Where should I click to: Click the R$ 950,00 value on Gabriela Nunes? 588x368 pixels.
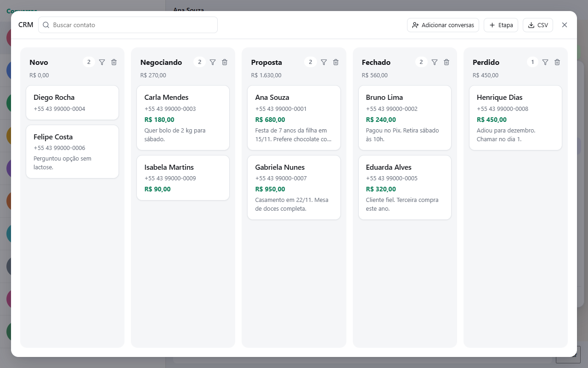270,189
